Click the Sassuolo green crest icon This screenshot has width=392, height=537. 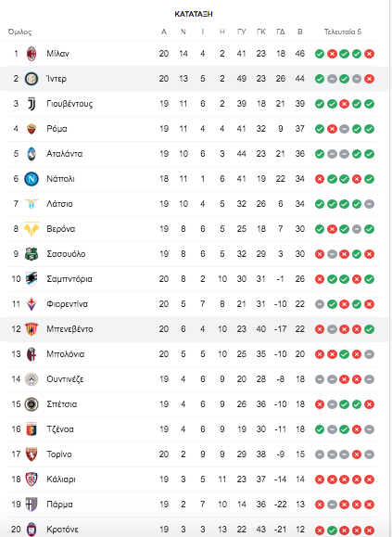pos(32,254)
